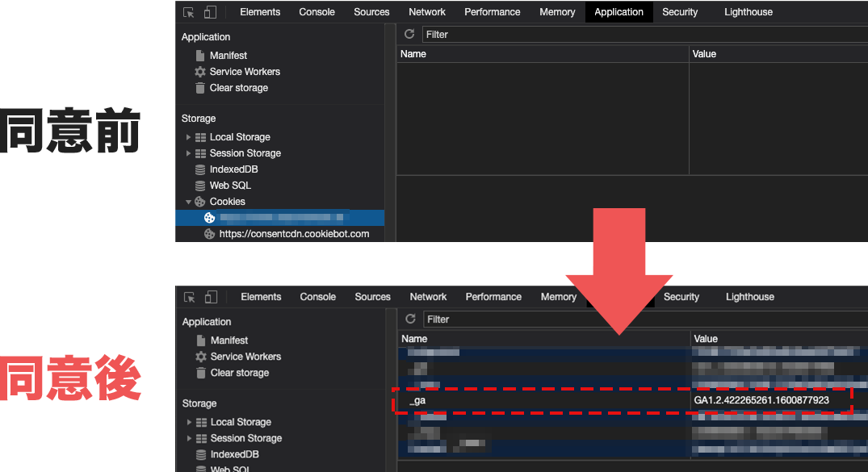Sort by Name column in bottom DevTools
868x472 pixels.
[x=543, y=339]
